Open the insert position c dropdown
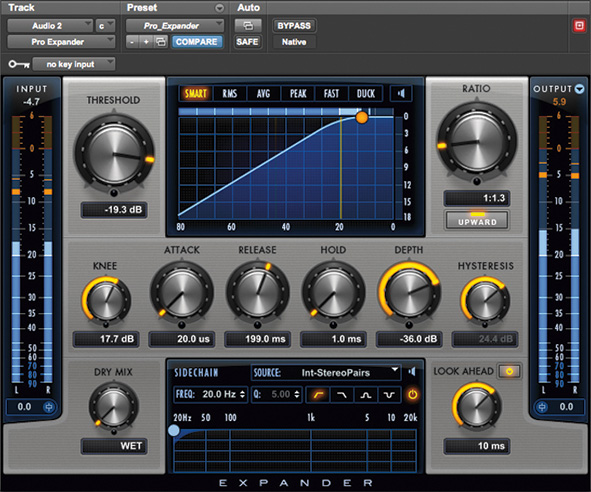This screenshot has width=591, height=492. pyautogui.click(x=105, y=26)
